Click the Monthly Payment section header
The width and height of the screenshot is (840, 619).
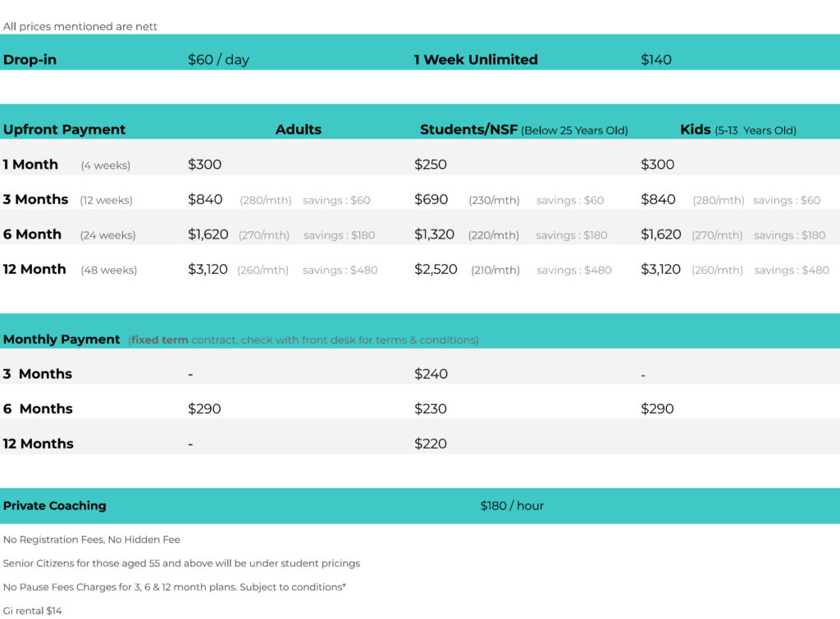(62, 339)
